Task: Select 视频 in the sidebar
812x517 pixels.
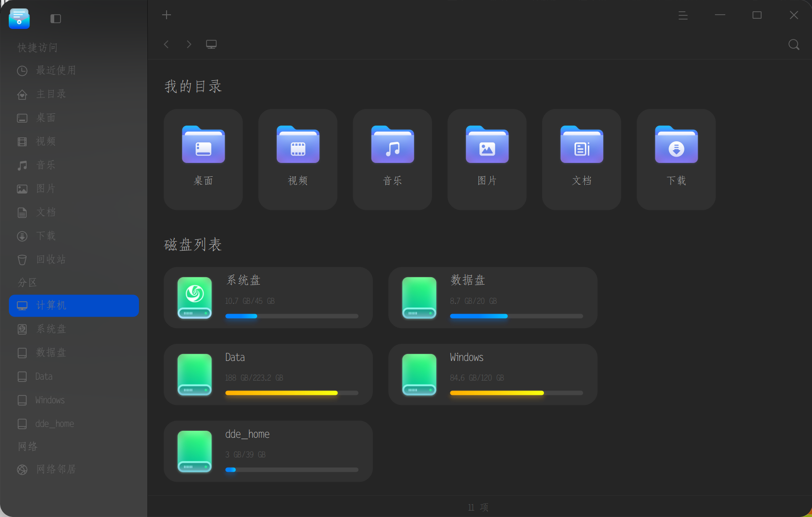Action: [74, 141]
